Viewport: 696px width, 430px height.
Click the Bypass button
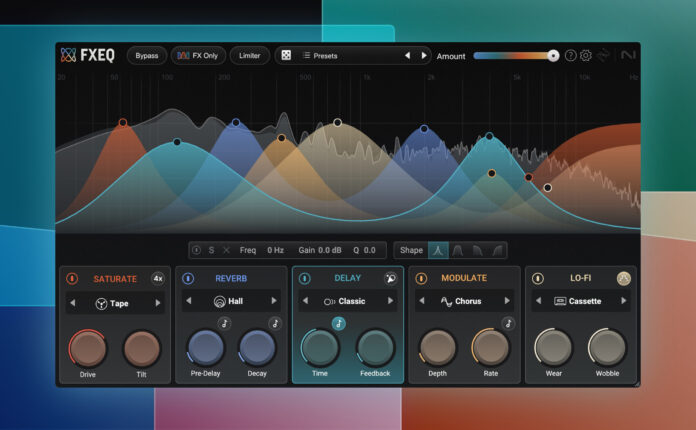(148, 56)
